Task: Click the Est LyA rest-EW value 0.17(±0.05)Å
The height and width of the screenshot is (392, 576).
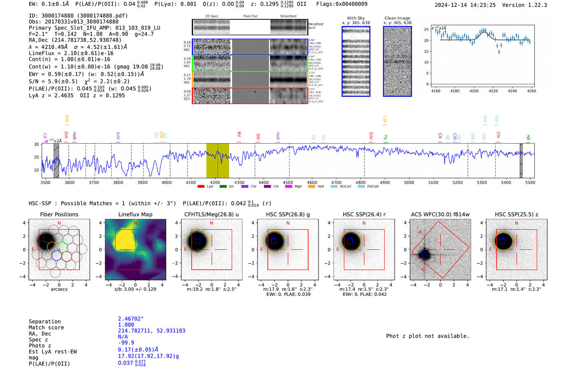Action: 138,350
